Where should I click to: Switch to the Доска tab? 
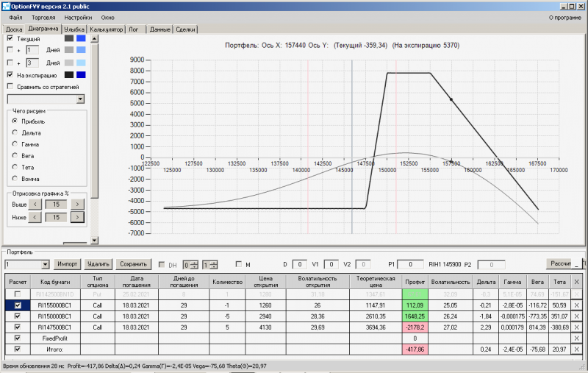(x=14, y=29)
